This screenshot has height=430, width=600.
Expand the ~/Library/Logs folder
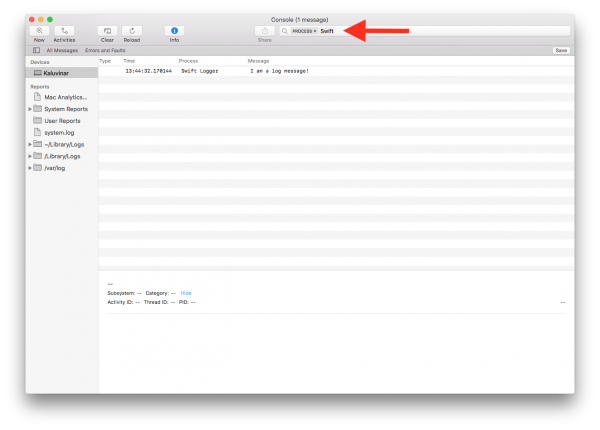(30, 144)
